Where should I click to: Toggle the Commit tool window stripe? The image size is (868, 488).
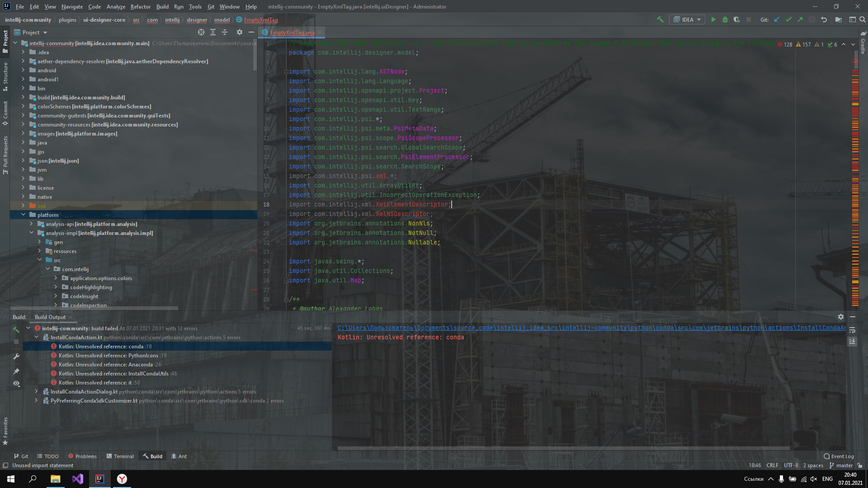click(5, 113)
